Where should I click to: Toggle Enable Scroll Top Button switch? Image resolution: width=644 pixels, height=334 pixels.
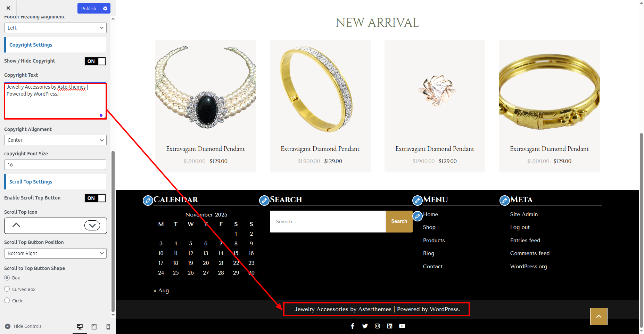(x=95, y=198)
